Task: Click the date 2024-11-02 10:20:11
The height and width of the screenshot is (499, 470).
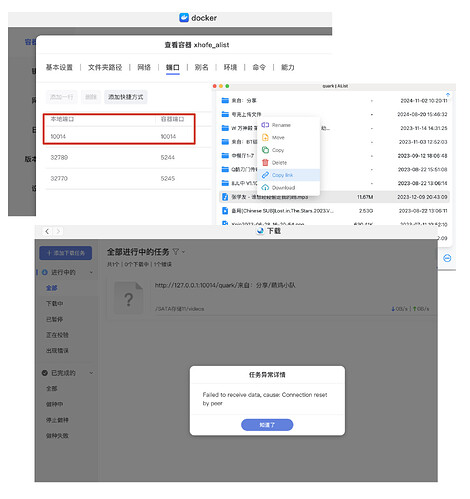Action: click(x=424, y=100)
